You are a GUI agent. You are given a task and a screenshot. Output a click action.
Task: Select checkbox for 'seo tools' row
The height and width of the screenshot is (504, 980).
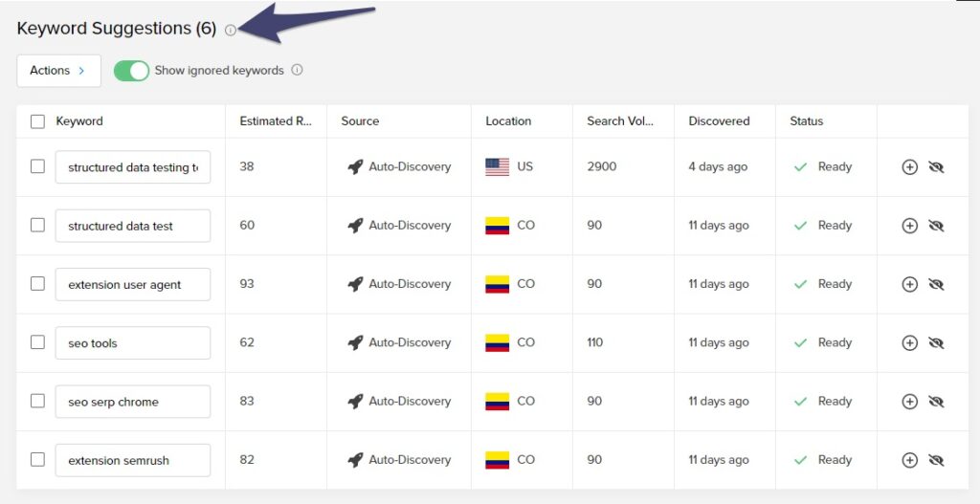[x=37, y=342]
